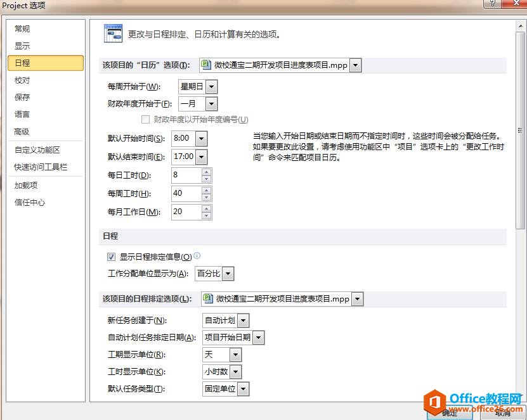Decrease 每周工时 with the down arrow

coord(206,198)
